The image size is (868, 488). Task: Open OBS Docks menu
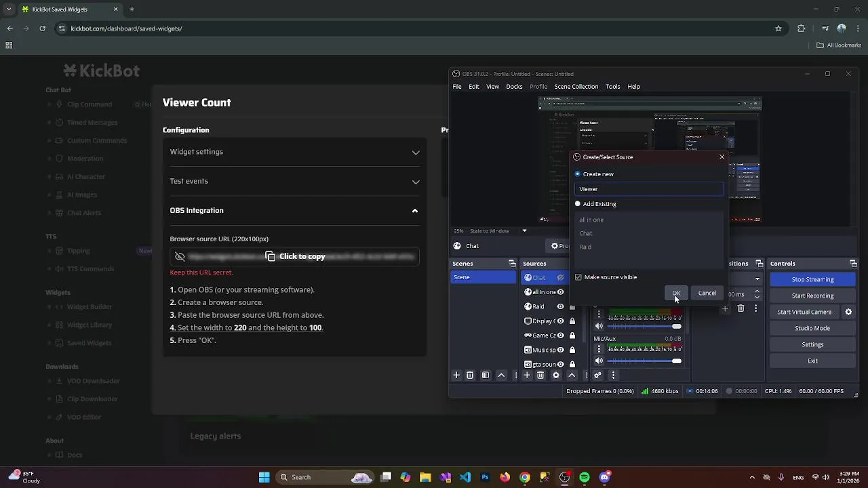tap(514, 87)
